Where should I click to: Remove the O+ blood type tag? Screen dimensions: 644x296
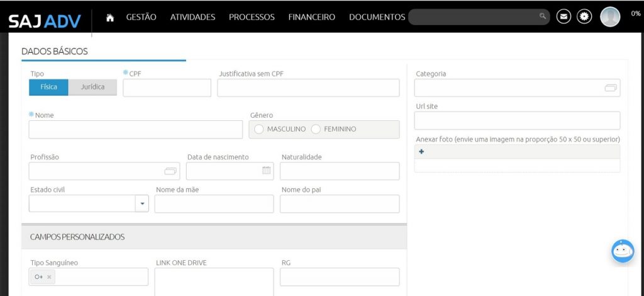(x=49, y=277)
